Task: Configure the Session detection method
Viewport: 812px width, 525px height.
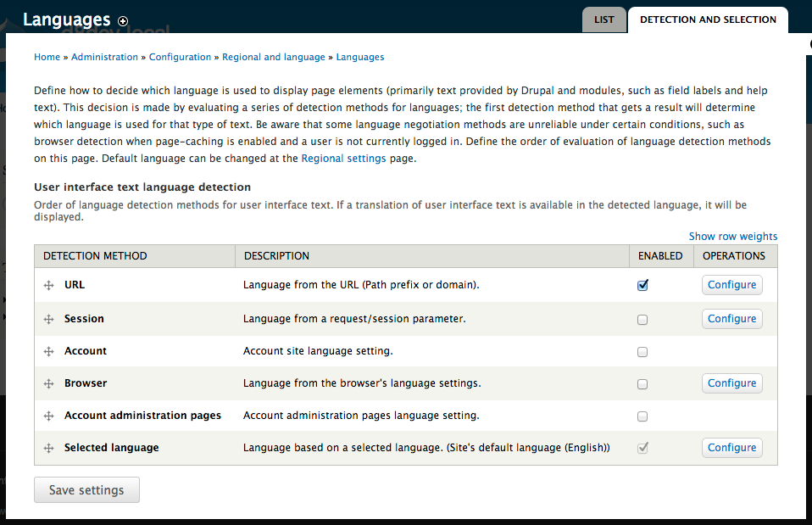Action: [731, 319]
